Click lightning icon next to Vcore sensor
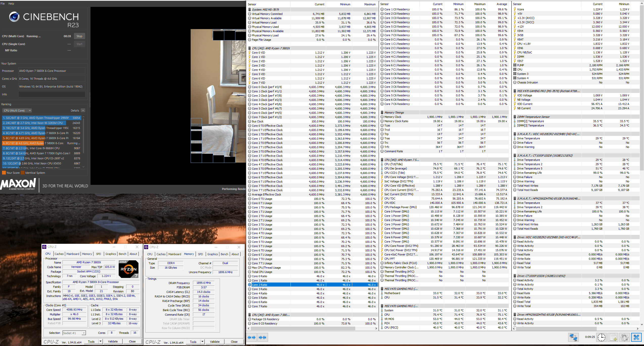This screenshot has height=346, width=644. (x=515, y=9)
